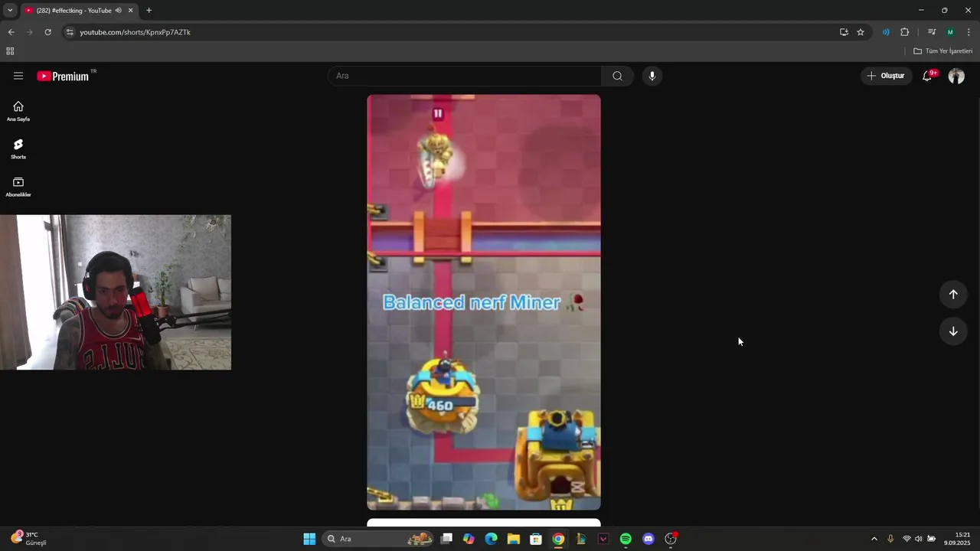The image size is (980, 551).
Task: Show hidden system tray icons
Action: [x=874, y=539]
